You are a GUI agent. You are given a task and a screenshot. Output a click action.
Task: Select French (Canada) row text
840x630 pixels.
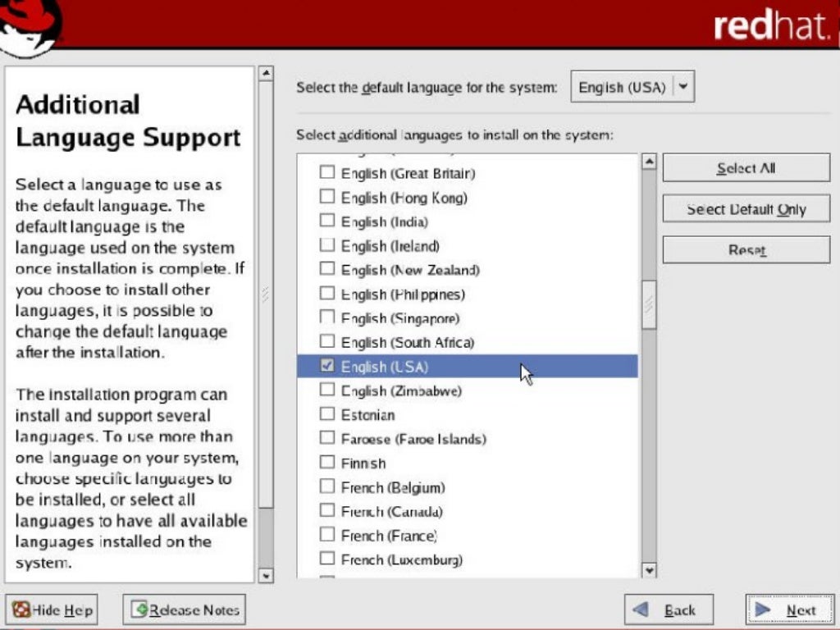(392, 512)
